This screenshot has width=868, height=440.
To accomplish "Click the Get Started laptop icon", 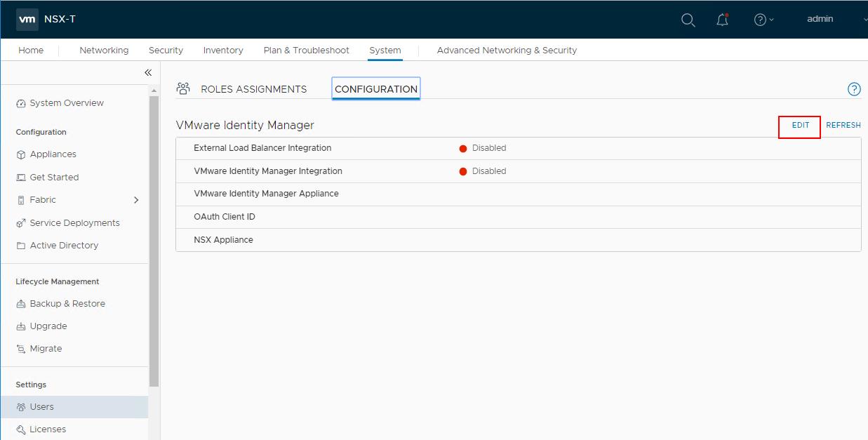I will (x=21, y=178).
